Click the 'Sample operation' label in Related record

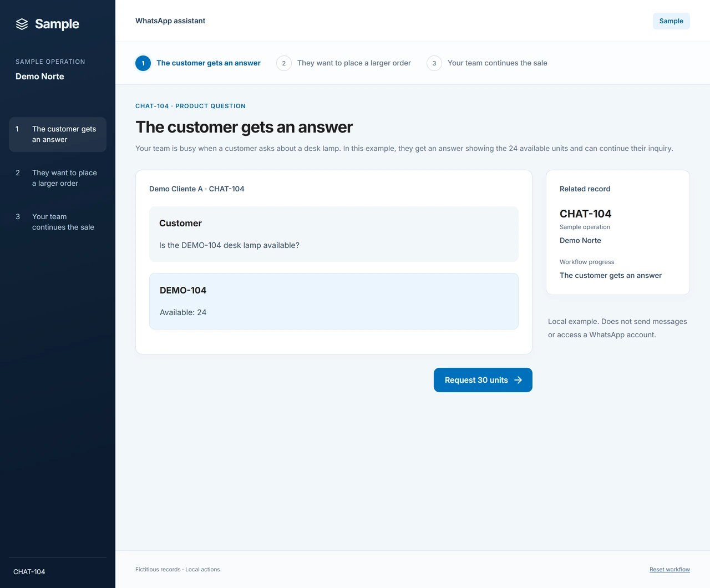point(585,227)
